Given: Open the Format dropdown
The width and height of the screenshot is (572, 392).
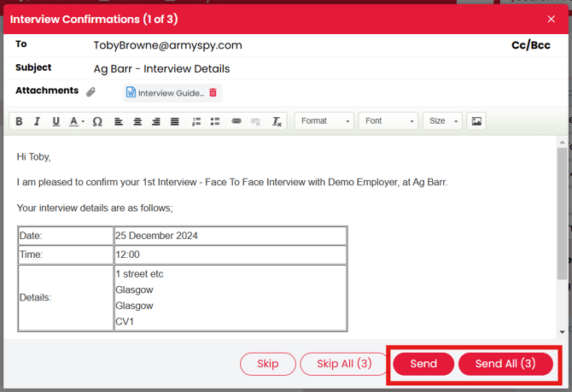Looking at the screenshot, I should [x=324, y=121].
